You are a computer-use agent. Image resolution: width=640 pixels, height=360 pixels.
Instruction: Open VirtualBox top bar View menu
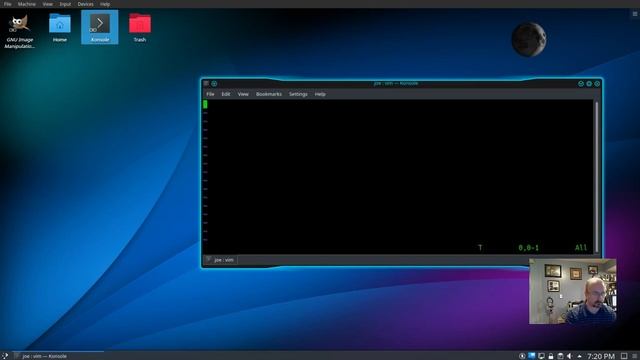[x=47, y=4]
